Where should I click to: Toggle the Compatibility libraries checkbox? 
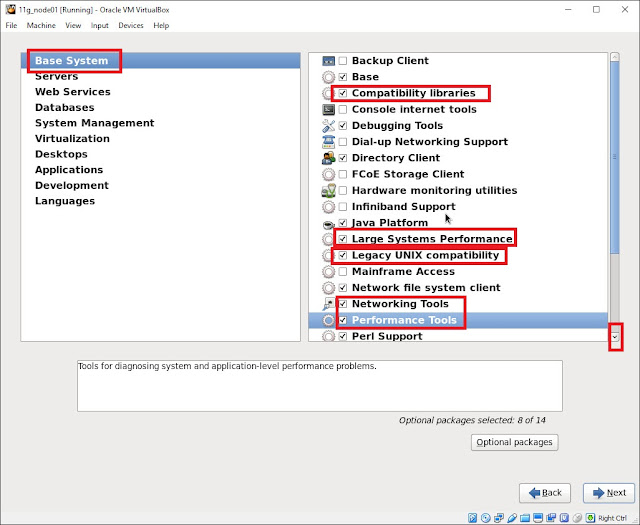(343, 93)
